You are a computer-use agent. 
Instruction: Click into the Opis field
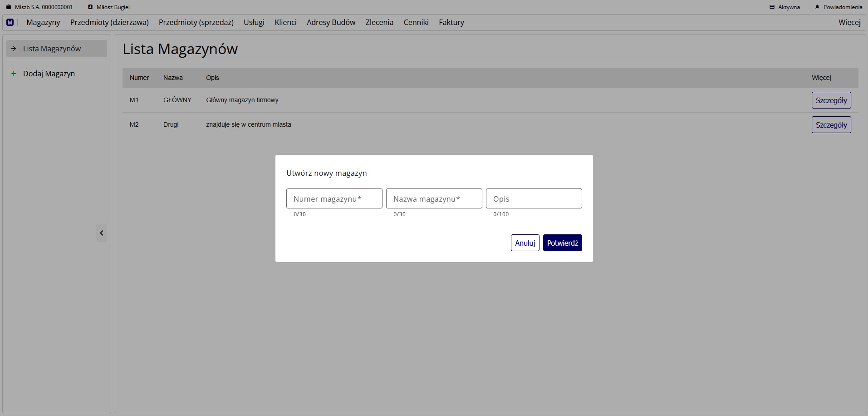tap(534, 199)
